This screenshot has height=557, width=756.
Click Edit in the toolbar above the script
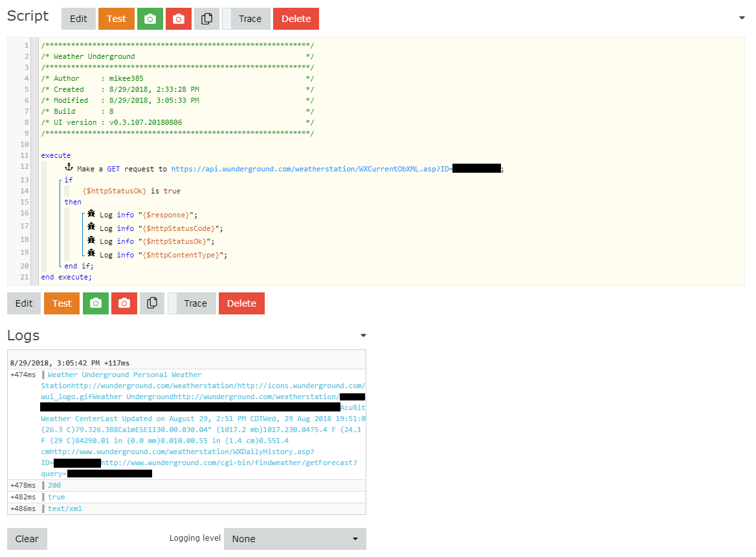coord(78,19)
